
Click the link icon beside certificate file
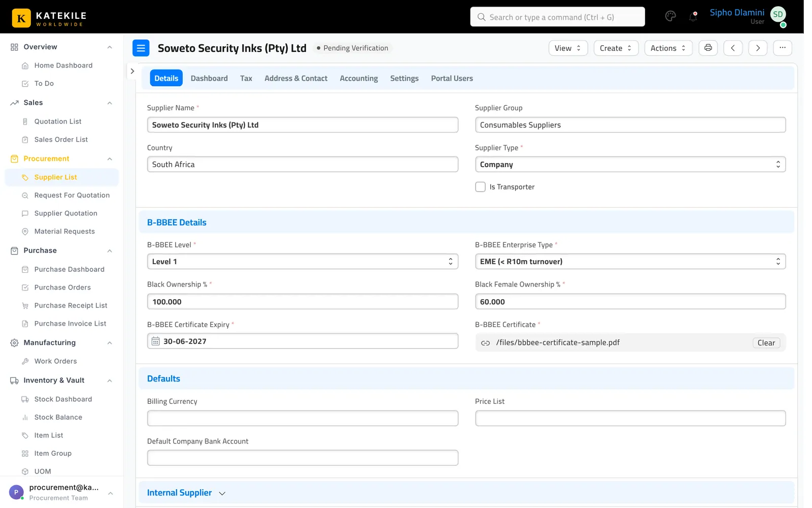coord(486,343)
